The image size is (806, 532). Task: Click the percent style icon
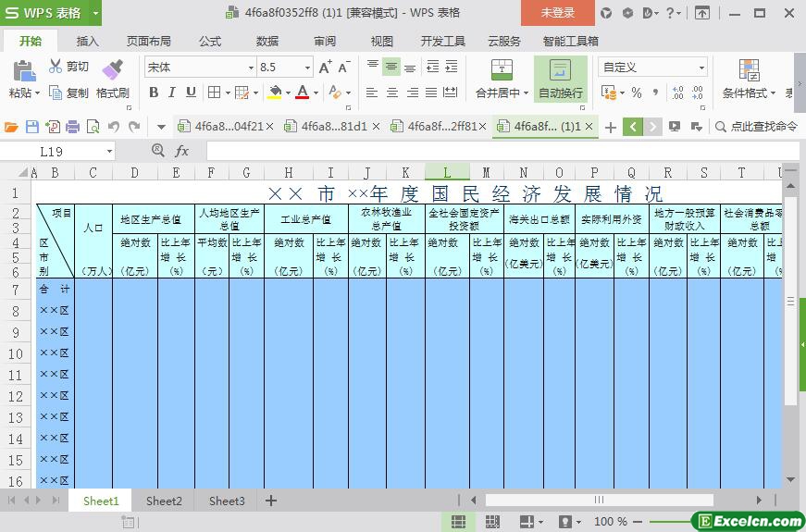tap(636, 93)
